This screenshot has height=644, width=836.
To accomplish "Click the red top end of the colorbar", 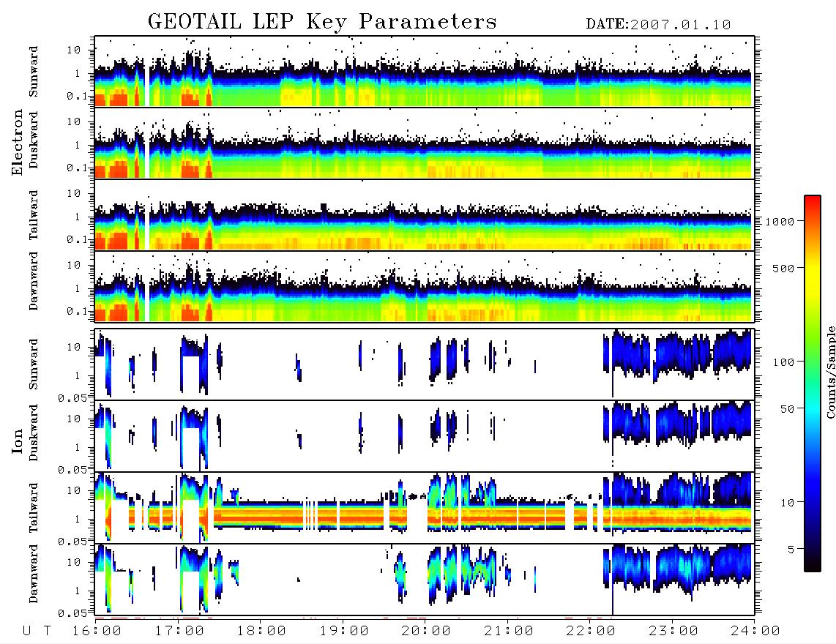I will pos(813,199).
